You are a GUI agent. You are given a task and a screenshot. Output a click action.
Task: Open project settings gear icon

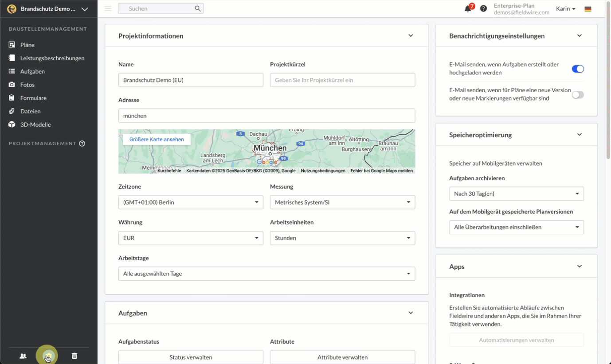click(x=49, y=356)
